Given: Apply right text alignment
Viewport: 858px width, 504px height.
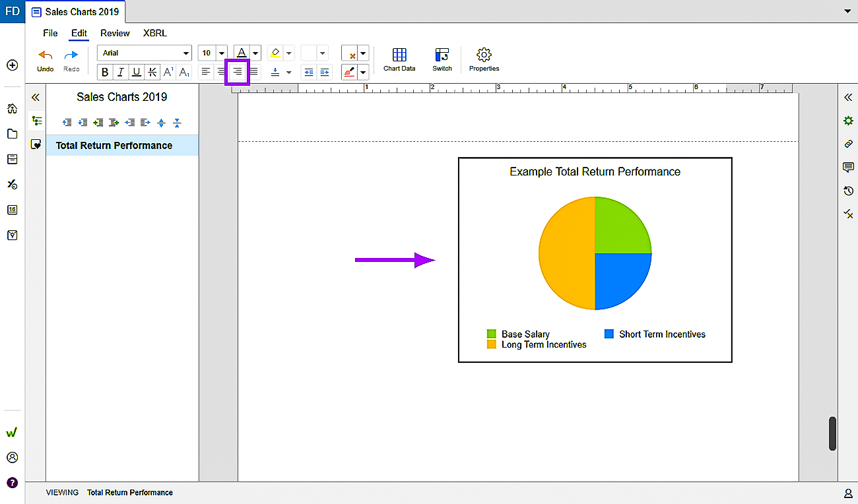Looking at the screenshot, I should (x=238, y=72).
